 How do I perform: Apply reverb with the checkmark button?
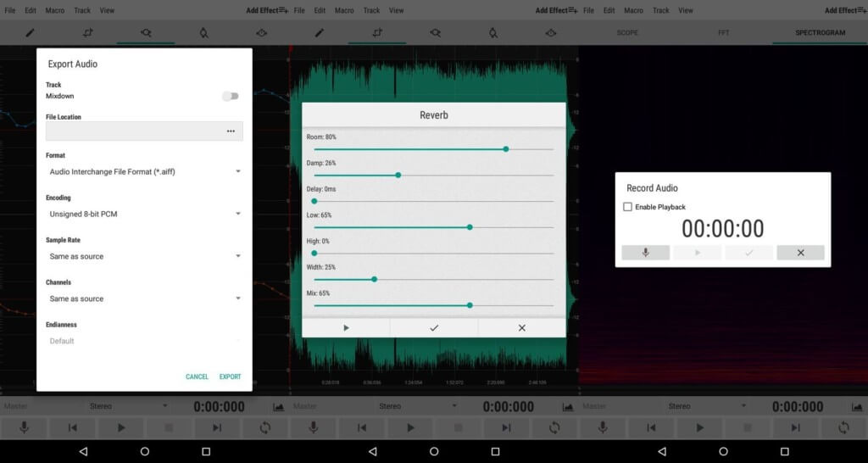point(434,328)
